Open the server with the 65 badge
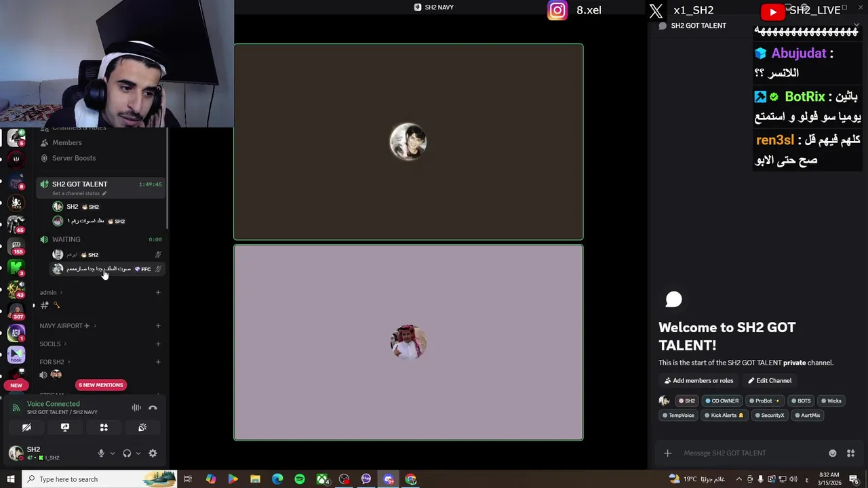 (x=16, y=224)
